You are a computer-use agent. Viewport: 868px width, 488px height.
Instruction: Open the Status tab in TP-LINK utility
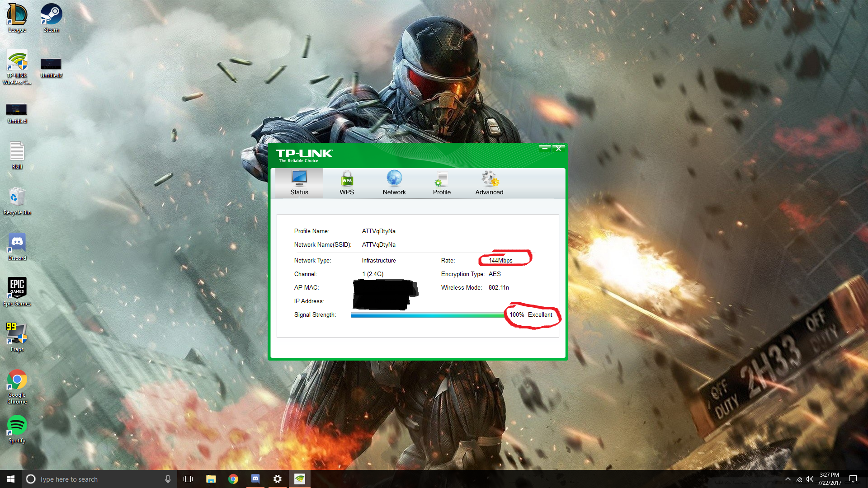tap(299, 183)
